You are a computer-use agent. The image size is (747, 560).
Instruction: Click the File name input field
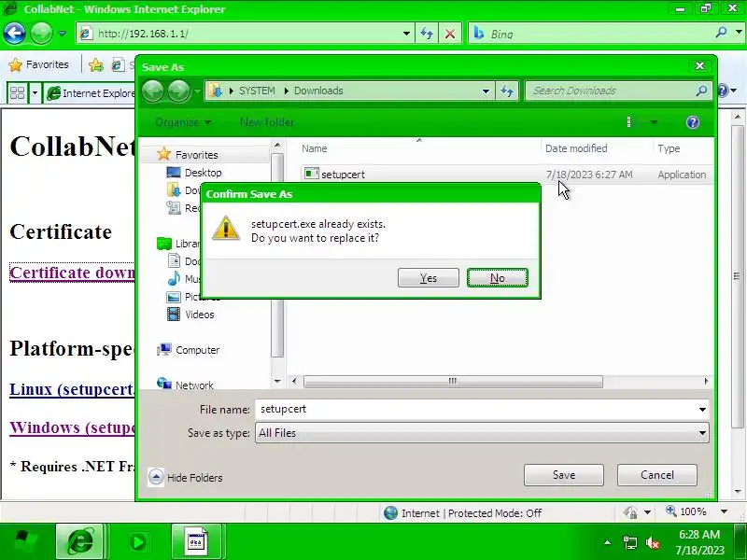click(475, 410)
